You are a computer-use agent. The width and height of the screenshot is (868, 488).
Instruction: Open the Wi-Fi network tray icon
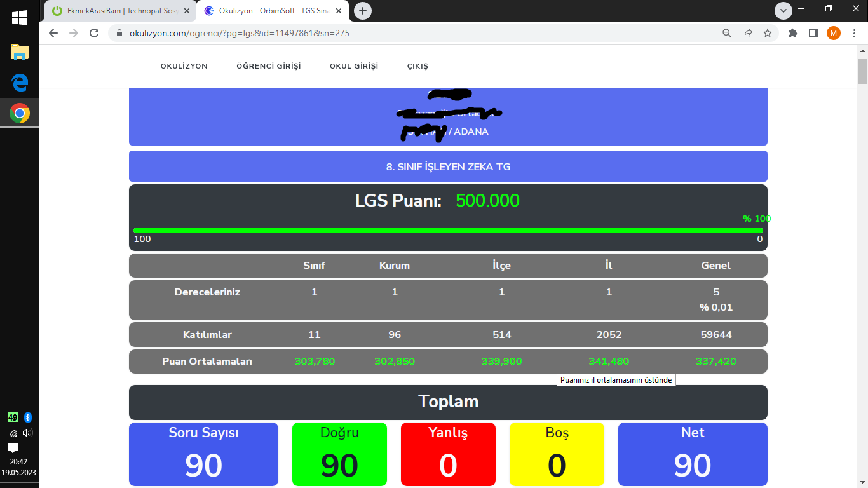(13, 433)
